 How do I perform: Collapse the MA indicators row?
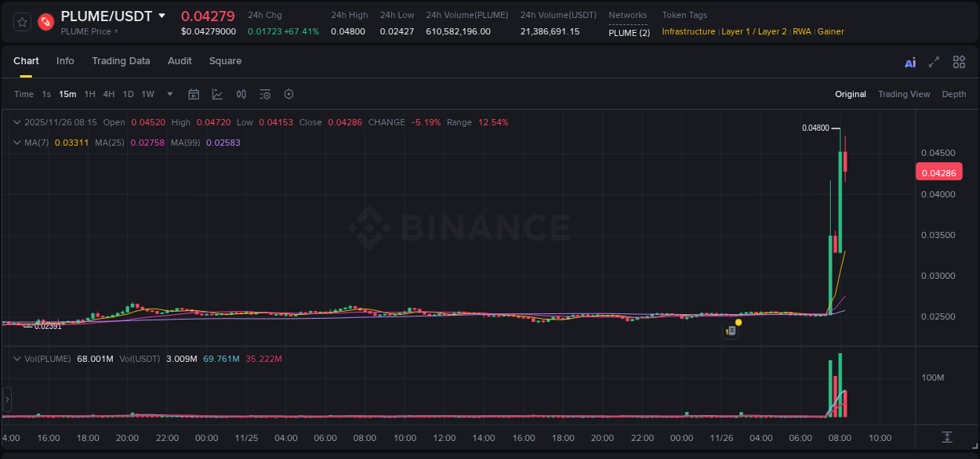pos(17,143)
